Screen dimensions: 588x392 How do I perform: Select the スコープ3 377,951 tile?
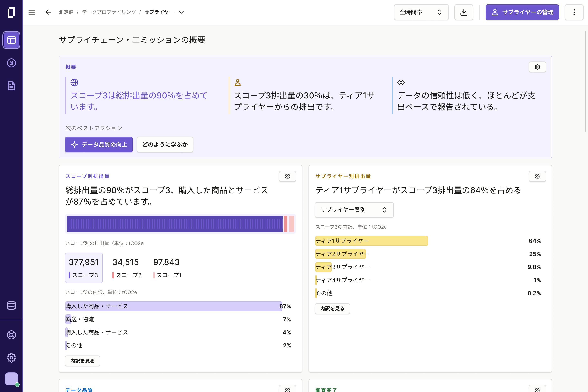pos(84,268)
